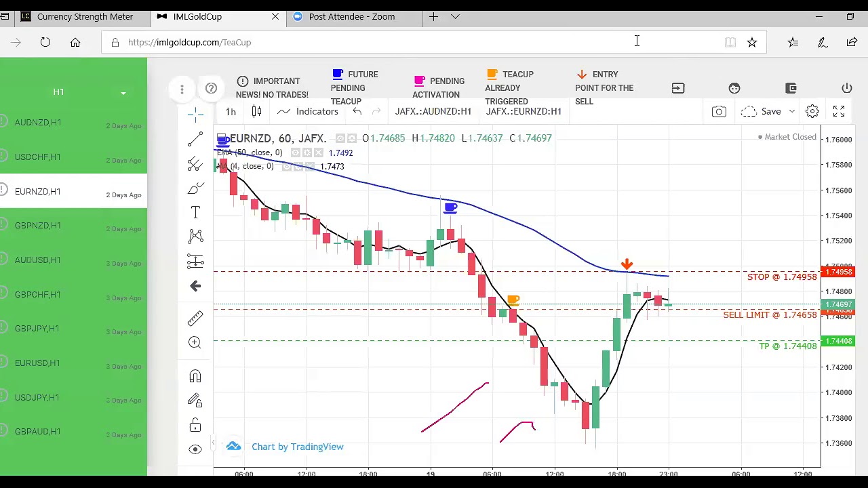Go to browser home page
This screenshot has height=488, width=868.
coord(75,42)
